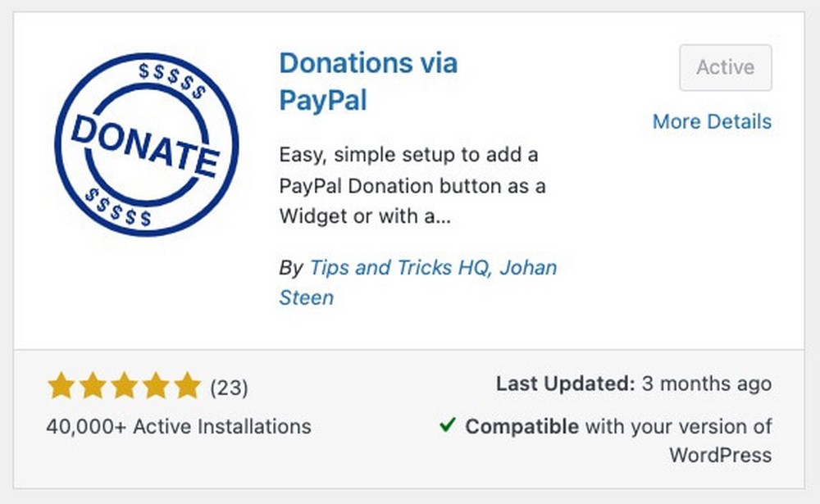Open More Details for the plugin

pos(712,121)
